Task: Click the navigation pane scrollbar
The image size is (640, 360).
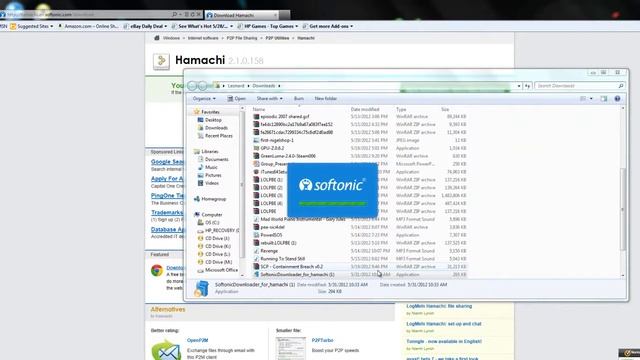Action: (x=242, y=184)
